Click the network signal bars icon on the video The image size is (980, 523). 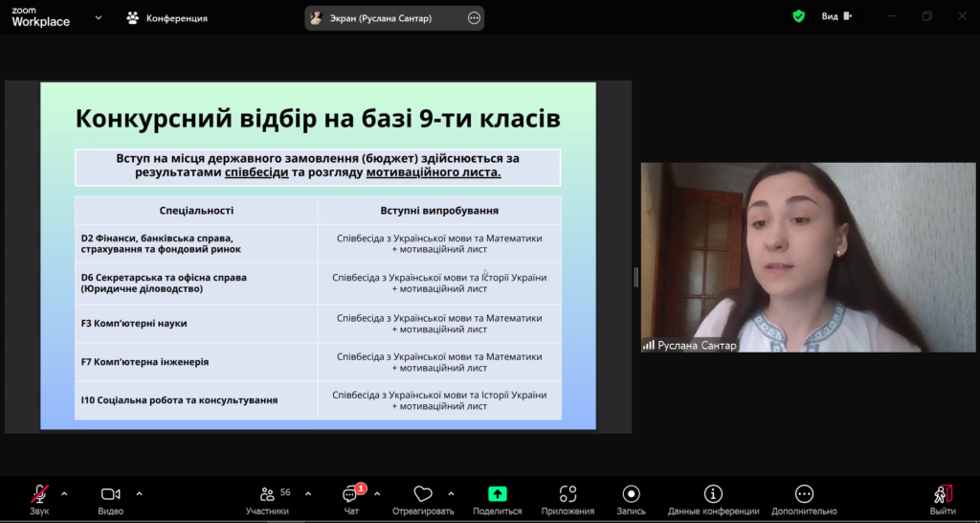point(649,346)
